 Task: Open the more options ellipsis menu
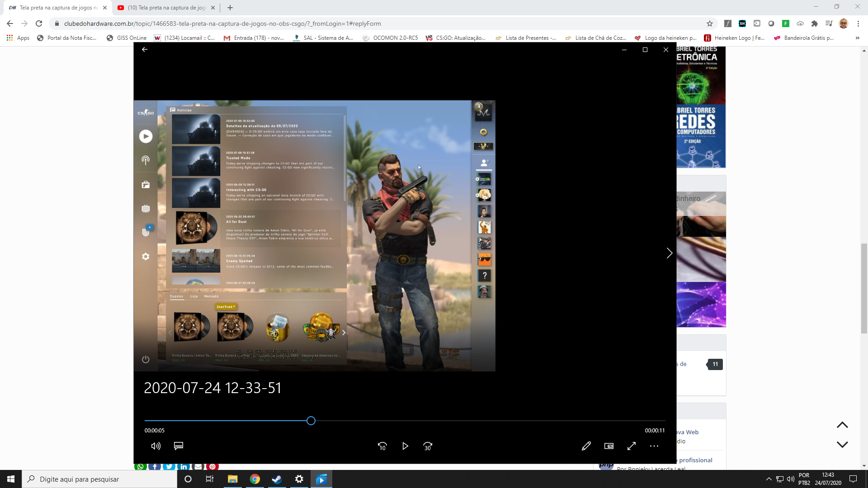(x=654, y=446)
